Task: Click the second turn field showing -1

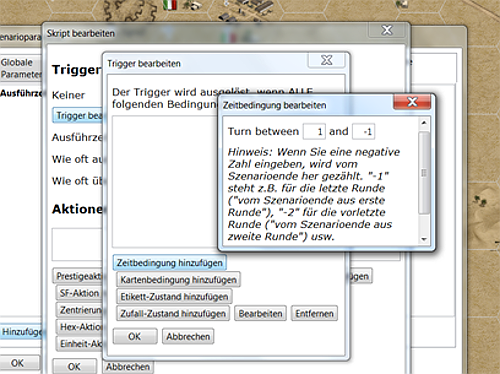Action: (x=364, y=131)
